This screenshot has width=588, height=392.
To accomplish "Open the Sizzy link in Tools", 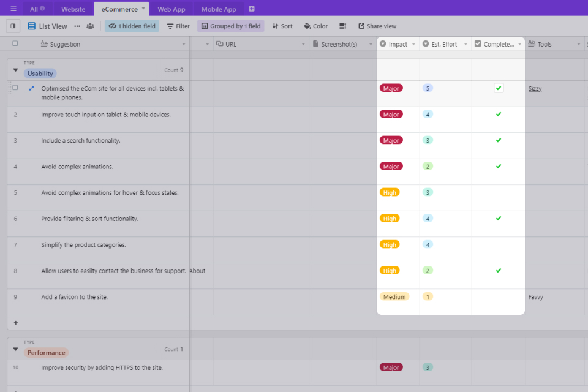I will tap(535, 89).
